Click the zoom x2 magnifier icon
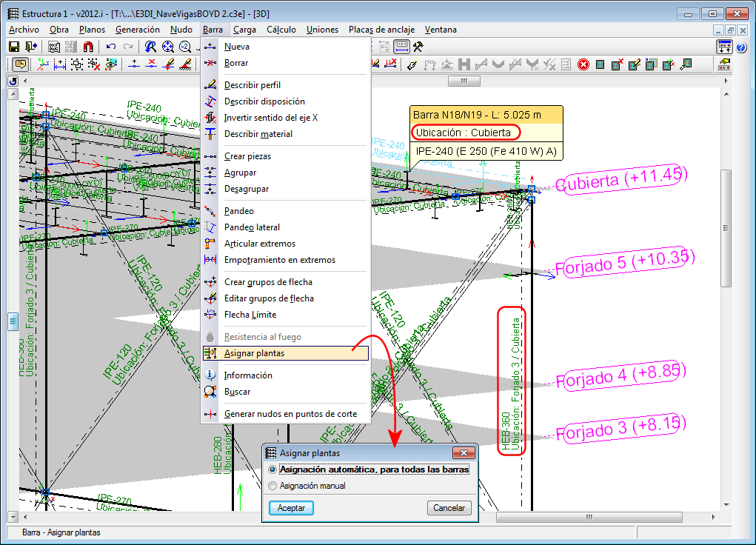This screenshot has height=545, width=756. 185,47
